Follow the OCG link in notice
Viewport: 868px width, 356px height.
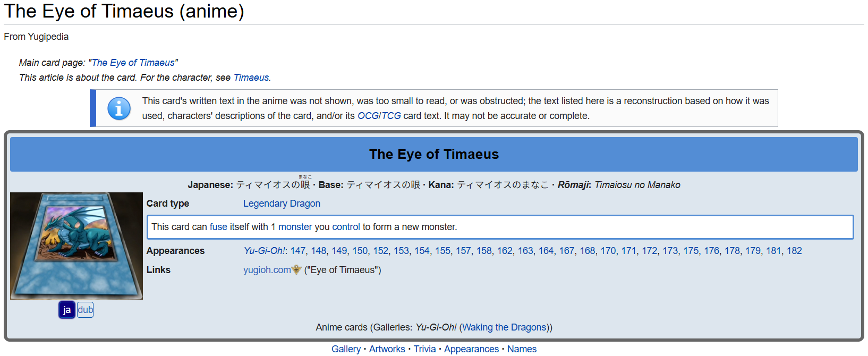coord(367,116)
